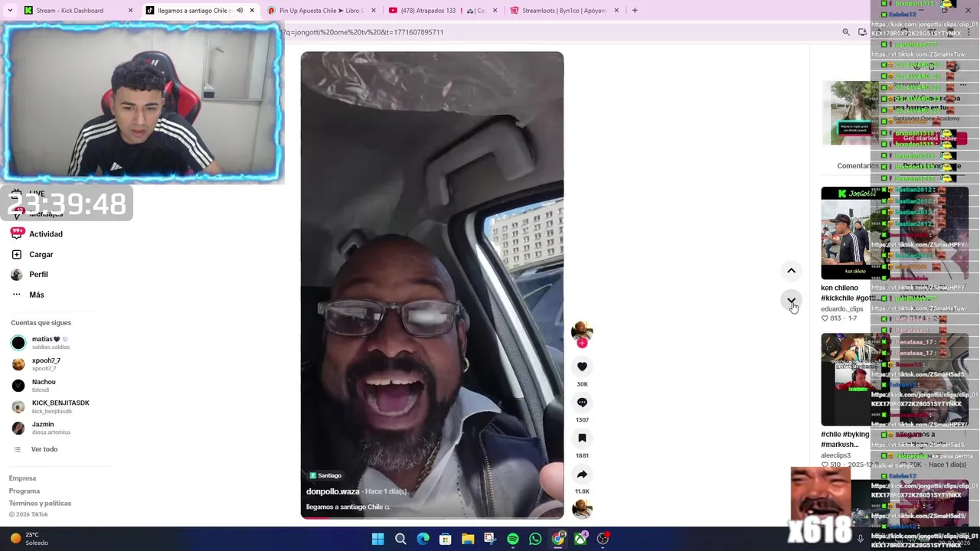Screen dimensions: 980x551
Task: Switch to the Pin Up Apuesta Chile tab
Action: pos(322,11)
